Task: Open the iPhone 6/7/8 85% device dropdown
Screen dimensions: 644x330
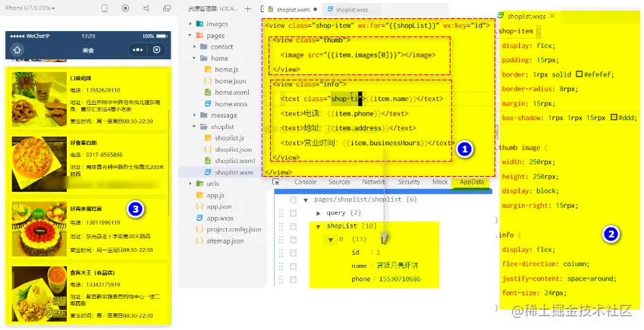Action: click(x=30, y=8)
